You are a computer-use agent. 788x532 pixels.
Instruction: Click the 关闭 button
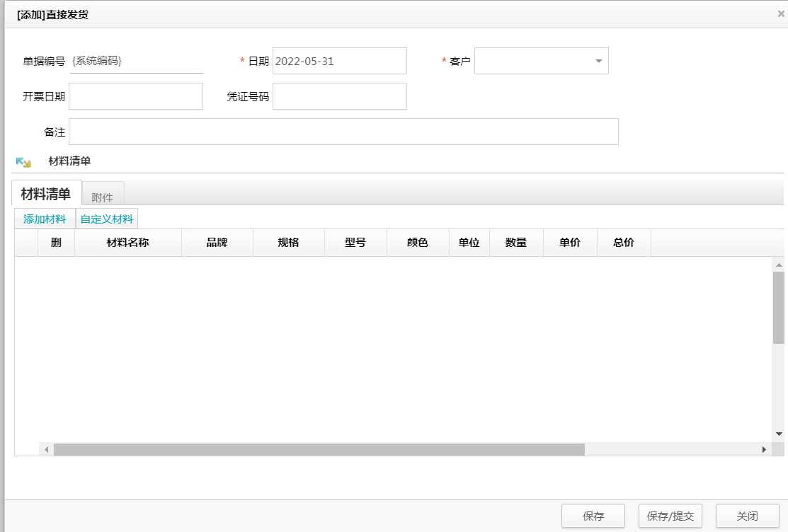coord(747,516)
